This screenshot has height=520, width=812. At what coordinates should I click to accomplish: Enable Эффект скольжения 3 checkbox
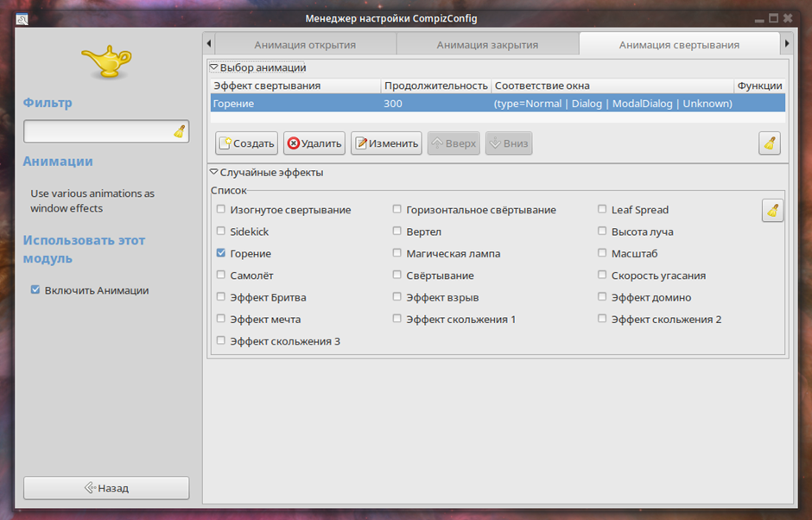[x=221, y=340]
